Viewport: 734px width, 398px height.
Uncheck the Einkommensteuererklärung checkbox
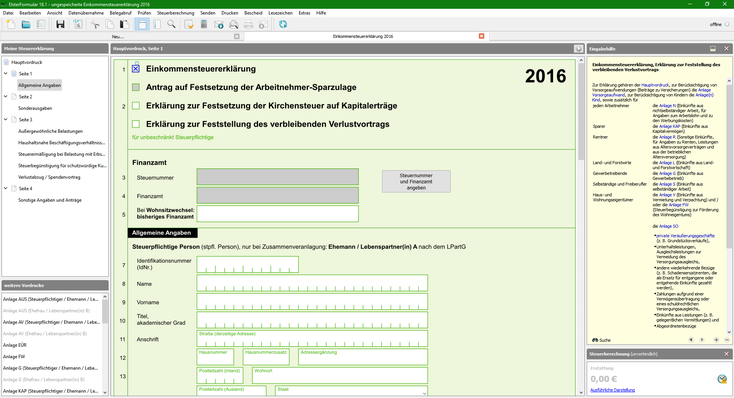point(136,69)
